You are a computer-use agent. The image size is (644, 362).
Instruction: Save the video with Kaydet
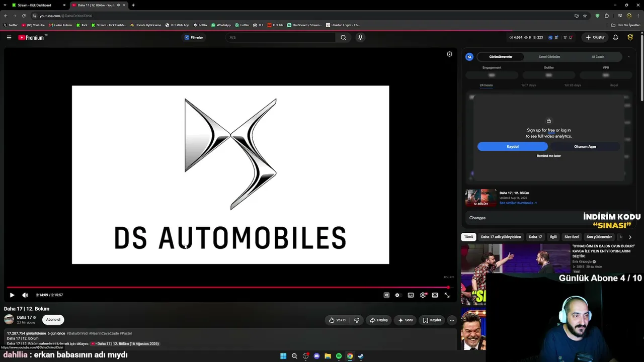(432, 320)
